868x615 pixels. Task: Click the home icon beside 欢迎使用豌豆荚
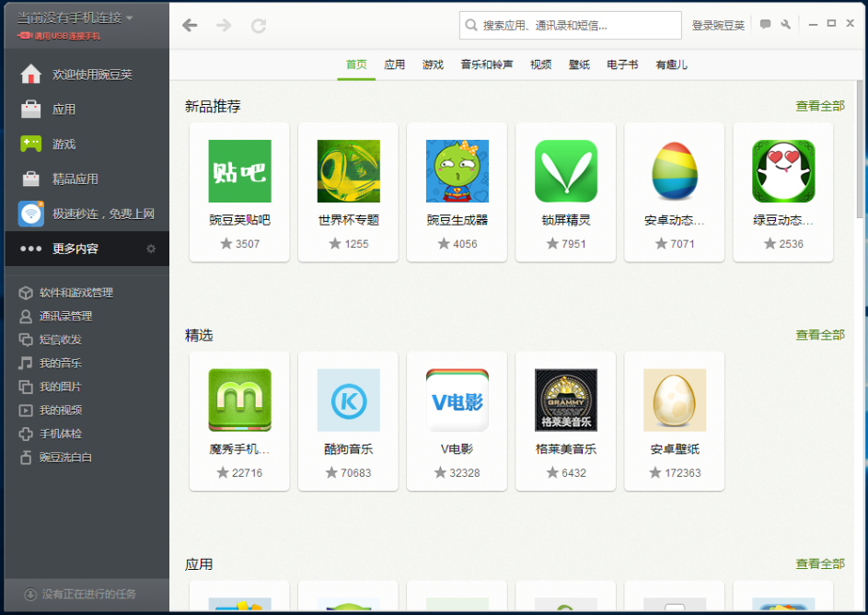point(31,75)
